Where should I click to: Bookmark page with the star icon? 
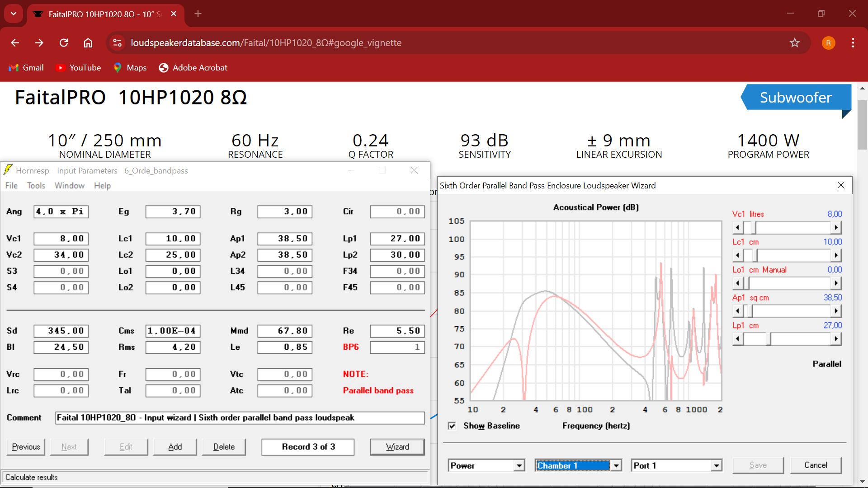(794, 43)
